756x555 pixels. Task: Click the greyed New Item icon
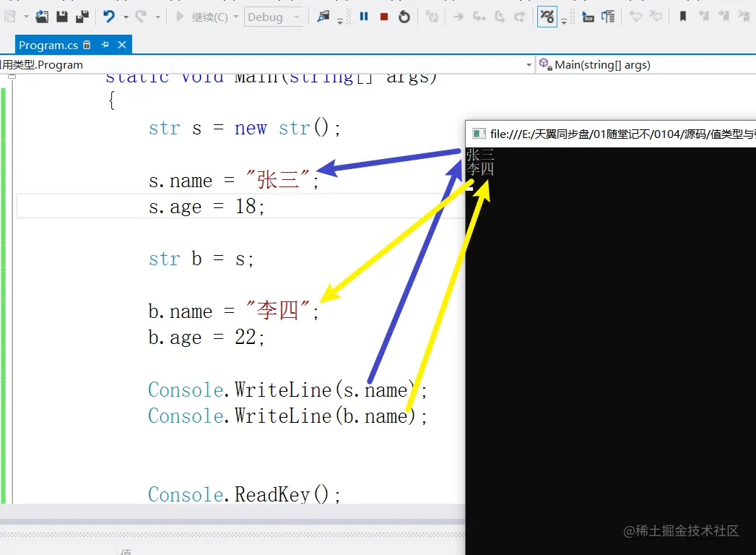point(11,17)
